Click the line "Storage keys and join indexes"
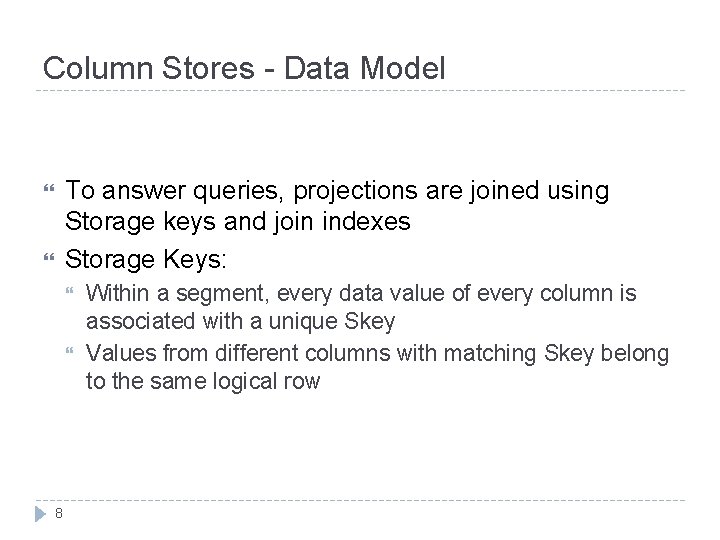The width and height of the screenshot is (720, 540). (x=238, y=221)
